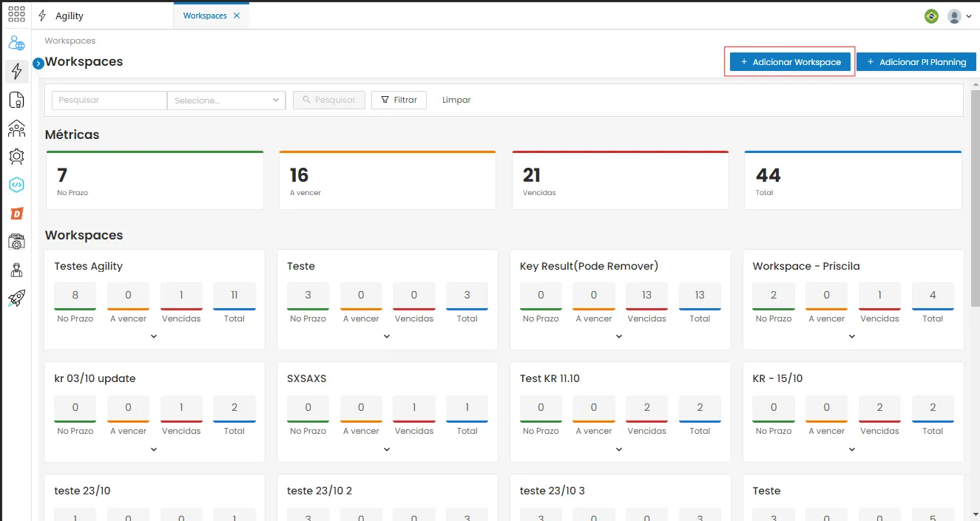Open the window with gear sidebar icon

pyautogui.click(x=16, y=242)
